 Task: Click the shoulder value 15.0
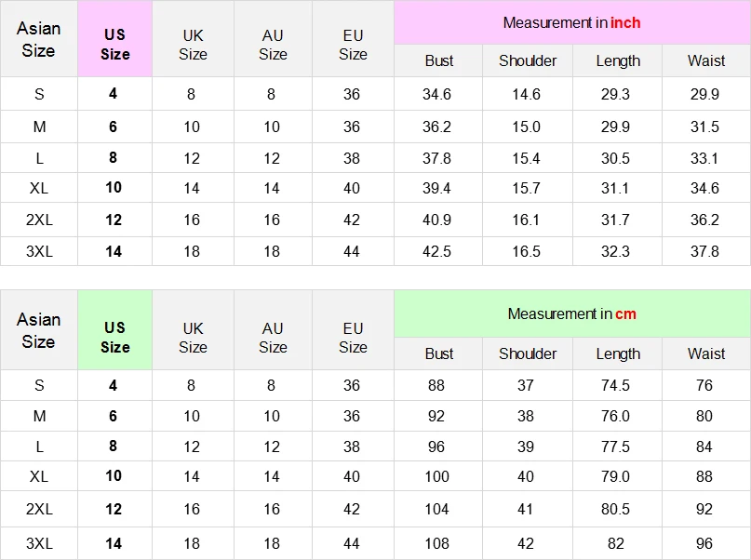click(x=526, y=127)
